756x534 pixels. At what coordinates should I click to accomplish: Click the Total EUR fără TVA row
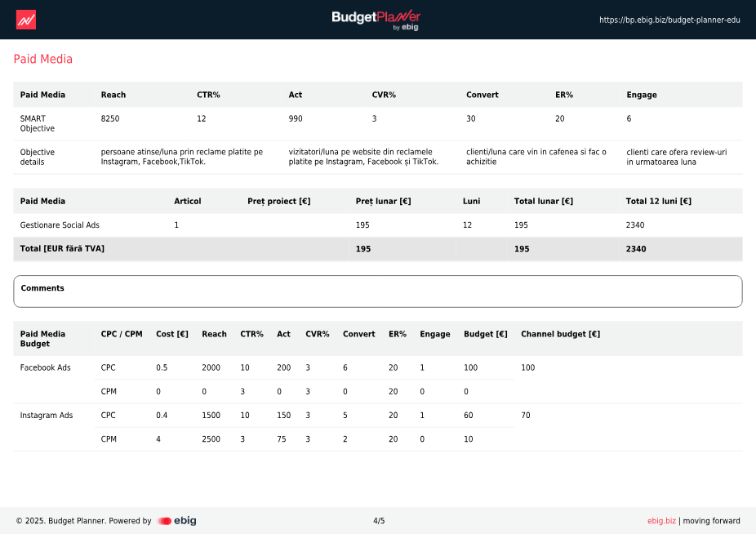62,249
